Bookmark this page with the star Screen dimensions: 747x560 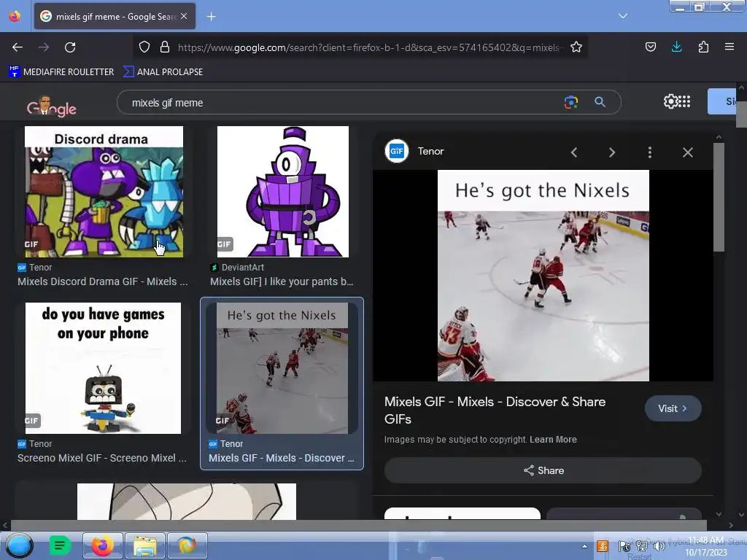pyautogui.click(x=576, y=47)
